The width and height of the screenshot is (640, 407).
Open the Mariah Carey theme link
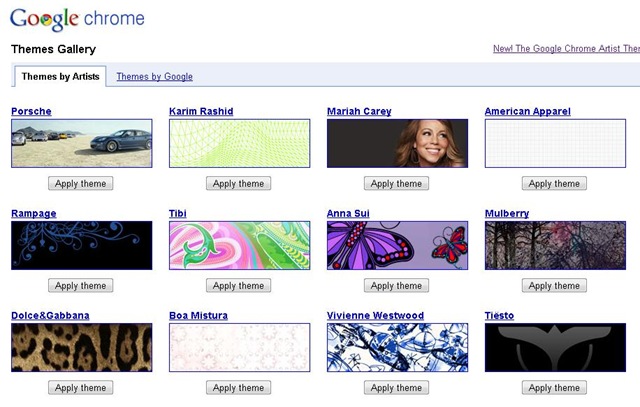point(359,111)
